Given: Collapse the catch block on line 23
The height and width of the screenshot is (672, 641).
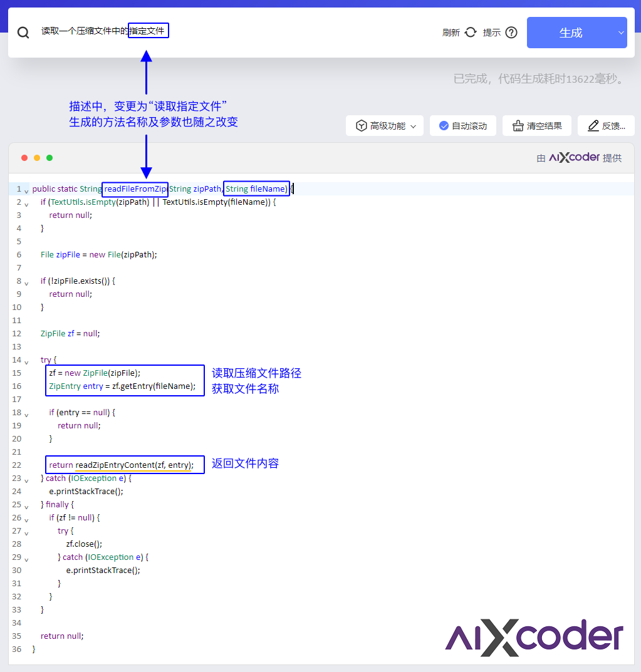Looking at the screenshot, I should point(26,480).
